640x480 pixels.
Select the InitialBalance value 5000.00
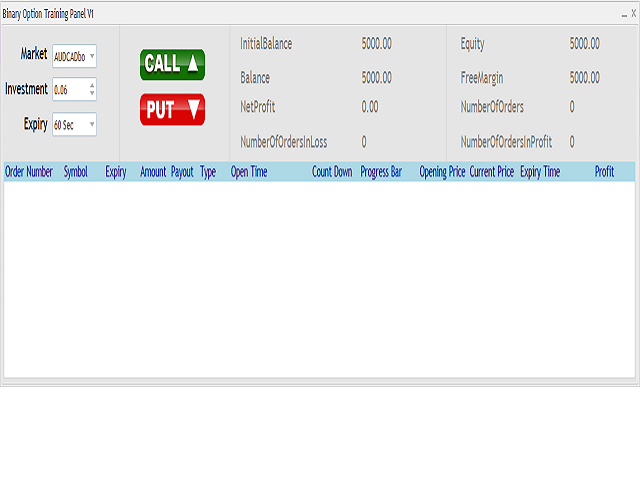tap(376, 43)
